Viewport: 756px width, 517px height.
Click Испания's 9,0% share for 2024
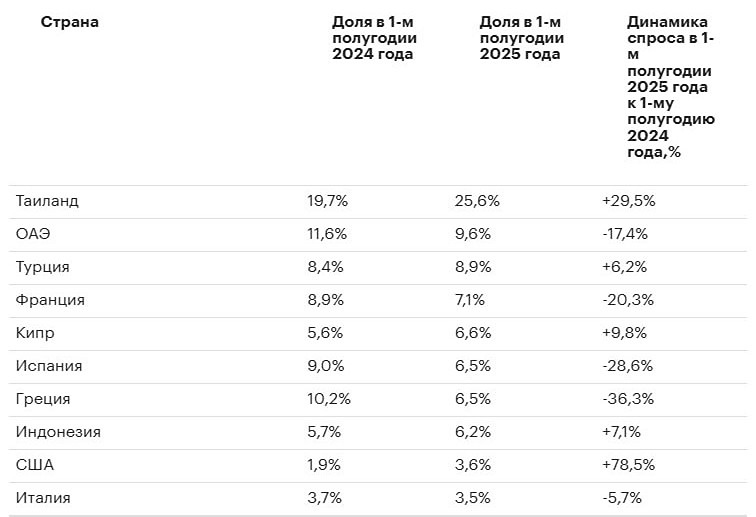click(x=327, y=366)
